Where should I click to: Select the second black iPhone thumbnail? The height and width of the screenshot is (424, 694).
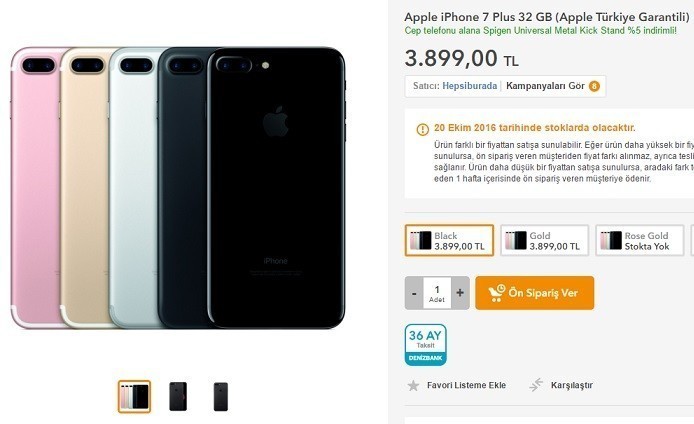coord(178,397)
